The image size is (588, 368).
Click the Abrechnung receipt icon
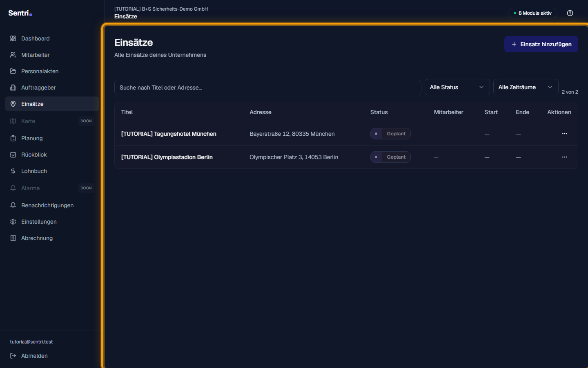click(x=13, y=238)
